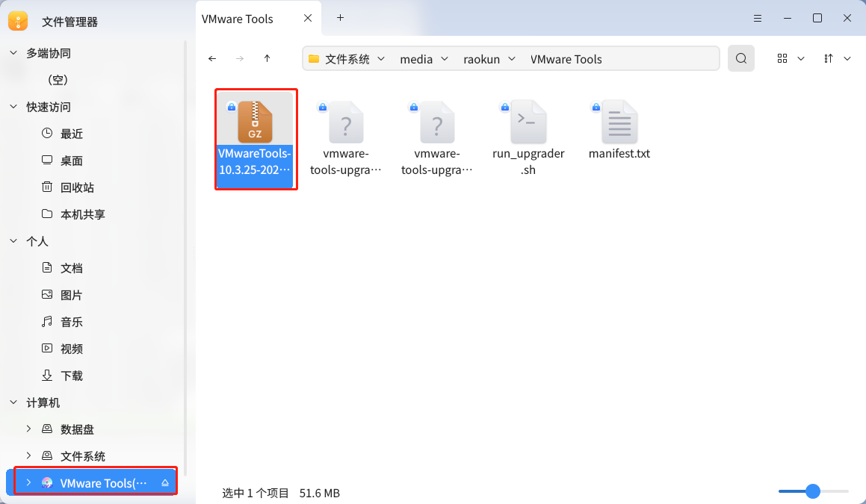Viewport: 866px width, 504px height.
Task: Go forward with the right arrow button
Action: coord(240,58)
